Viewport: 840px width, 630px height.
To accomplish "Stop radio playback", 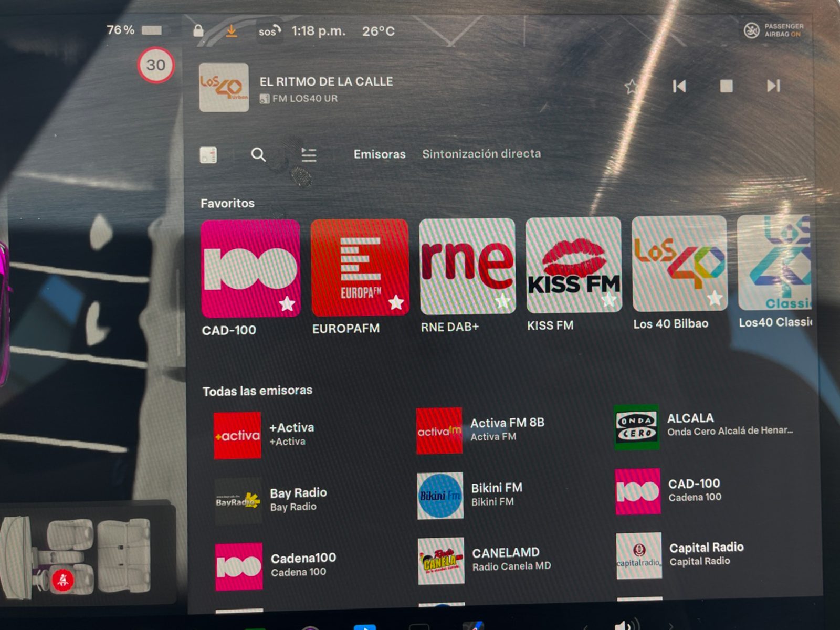I will click(727, 86).
